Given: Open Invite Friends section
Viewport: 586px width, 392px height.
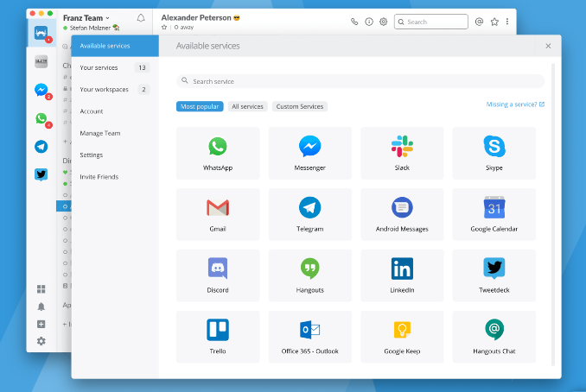Looking at the screenshot, I should (115, 177).
